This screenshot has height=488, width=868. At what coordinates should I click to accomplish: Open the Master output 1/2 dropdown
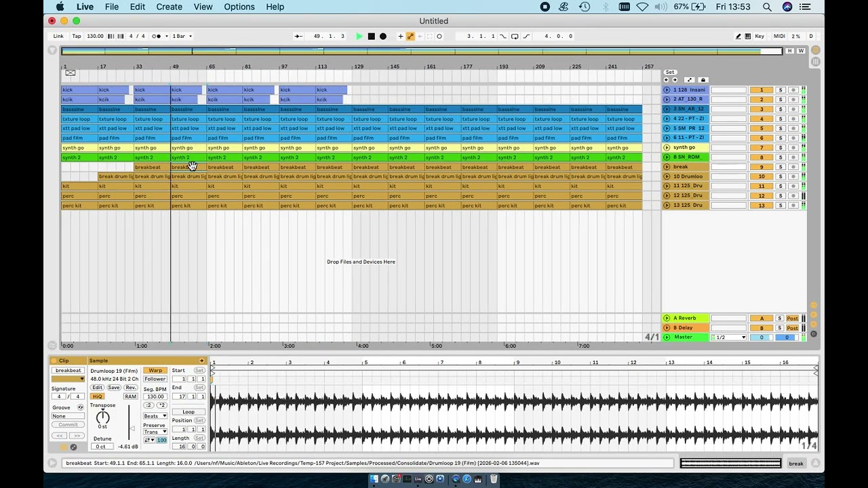tap(729, 337)
